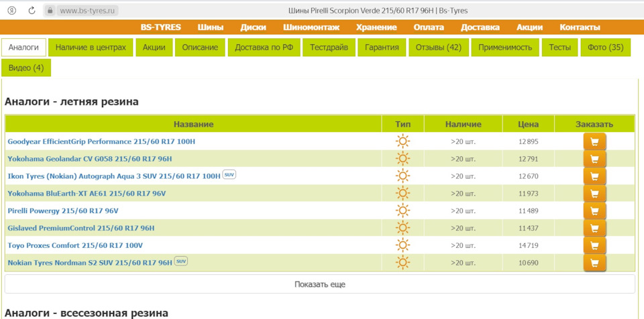Switch to the Описание tab
This screenshot has width=644, height=319.
coord(200,47)
